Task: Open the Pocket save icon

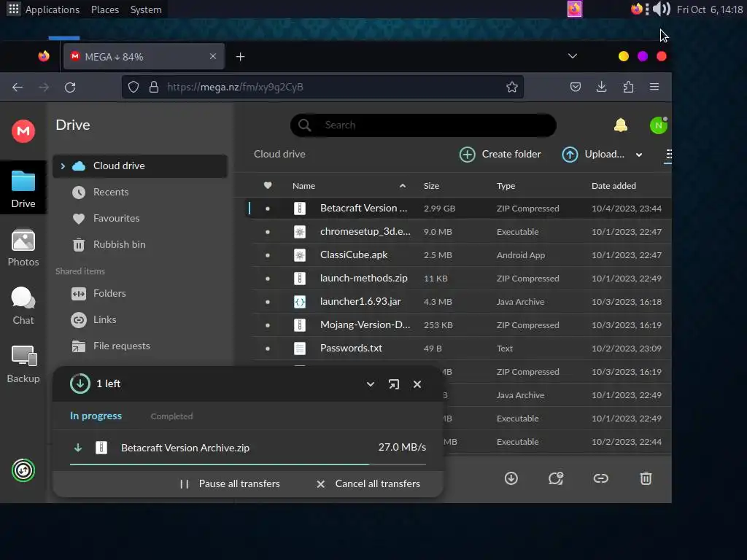Action: point(576,87)
